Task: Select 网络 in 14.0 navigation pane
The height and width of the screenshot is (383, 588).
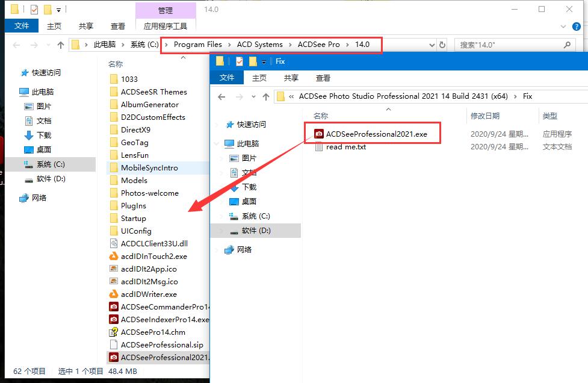Action: pyautogui.click(x=33, y=198)
